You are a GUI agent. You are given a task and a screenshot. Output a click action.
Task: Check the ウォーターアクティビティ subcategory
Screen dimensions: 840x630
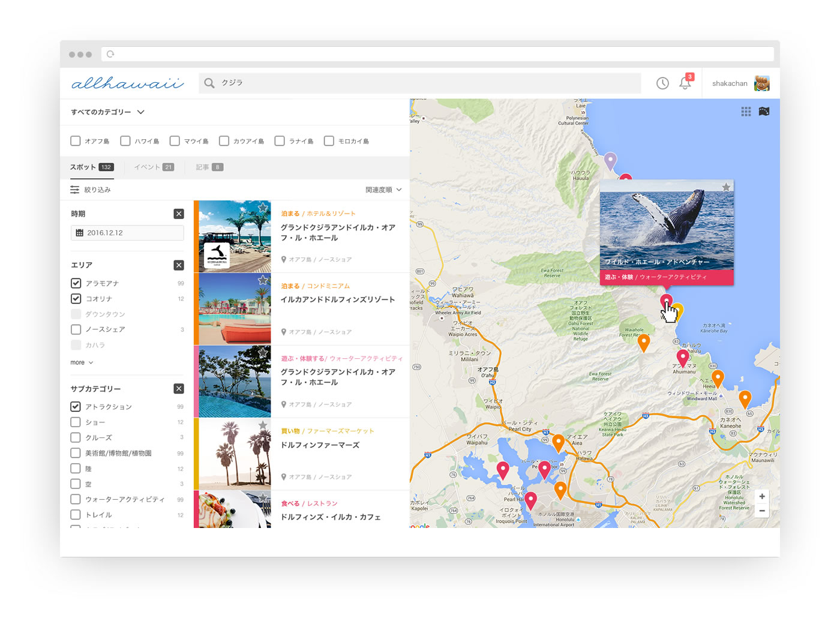76,499
